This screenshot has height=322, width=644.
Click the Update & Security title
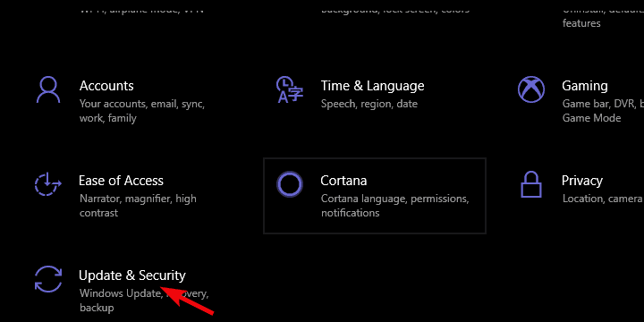pyautogui.click(x=132, y=275)
